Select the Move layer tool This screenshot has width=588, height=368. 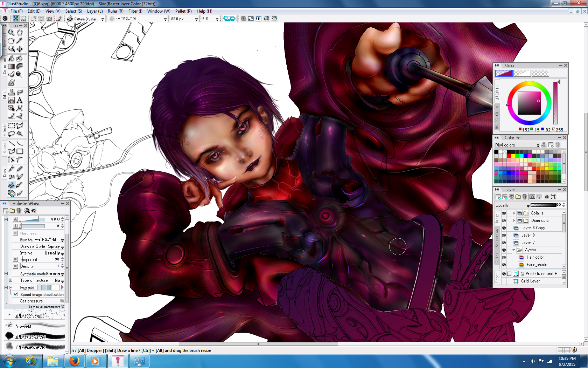[20, 49]
